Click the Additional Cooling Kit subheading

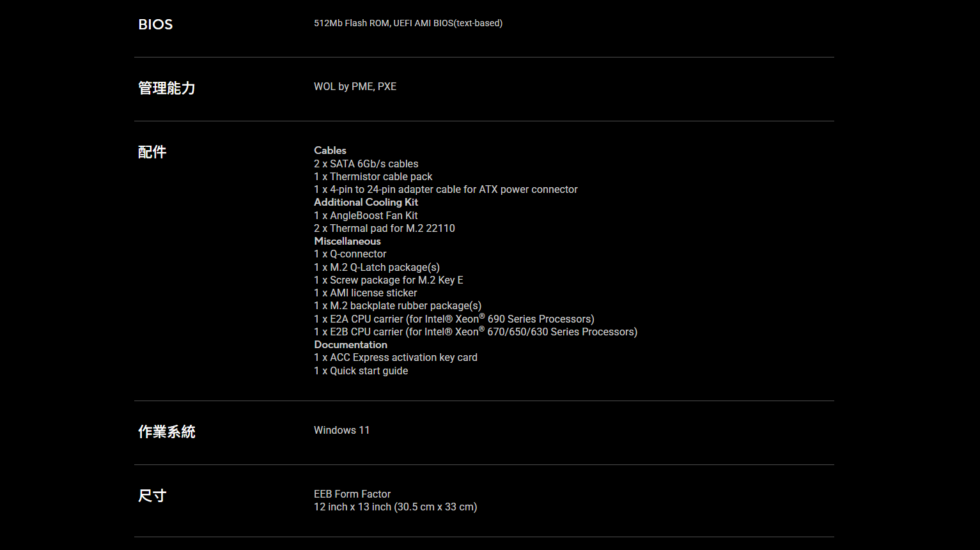coord(366,202)
